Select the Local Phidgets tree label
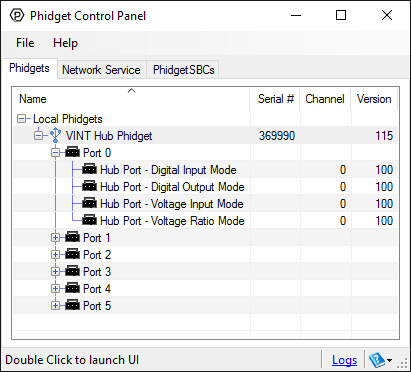The width and height of the screenshot is (411, 372). pyautogui.click(x=68, y=119)
